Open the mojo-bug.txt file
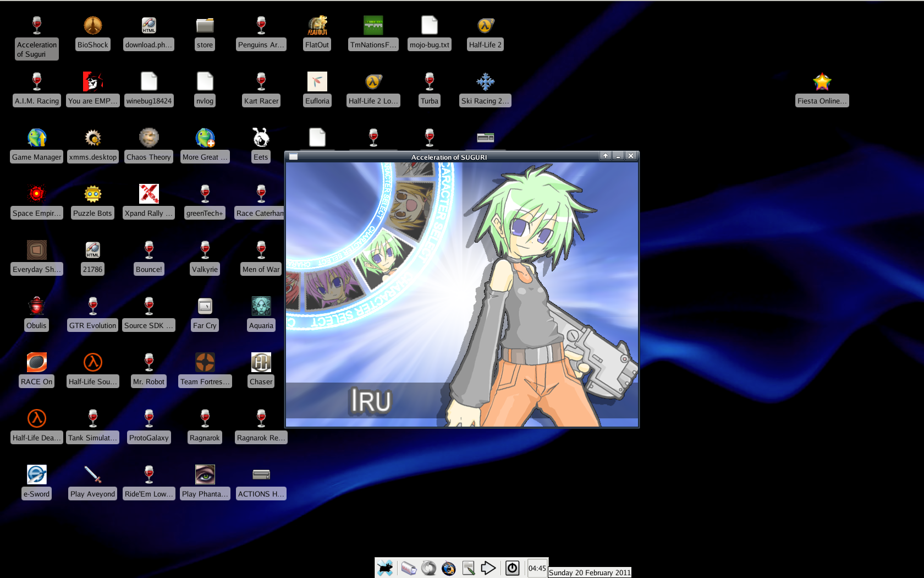Viewport: 924px width, 578px height. click(x=429, y=25)
